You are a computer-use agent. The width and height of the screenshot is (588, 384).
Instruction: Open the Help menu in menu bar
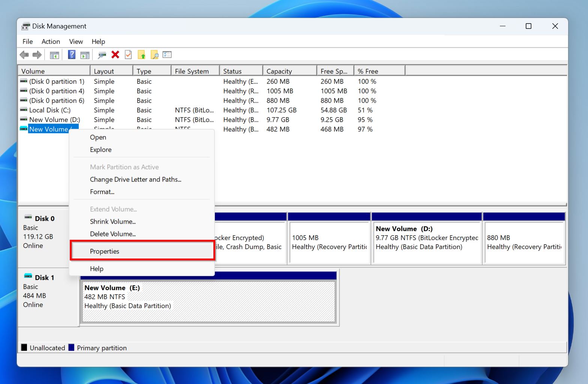click(99, 42)
